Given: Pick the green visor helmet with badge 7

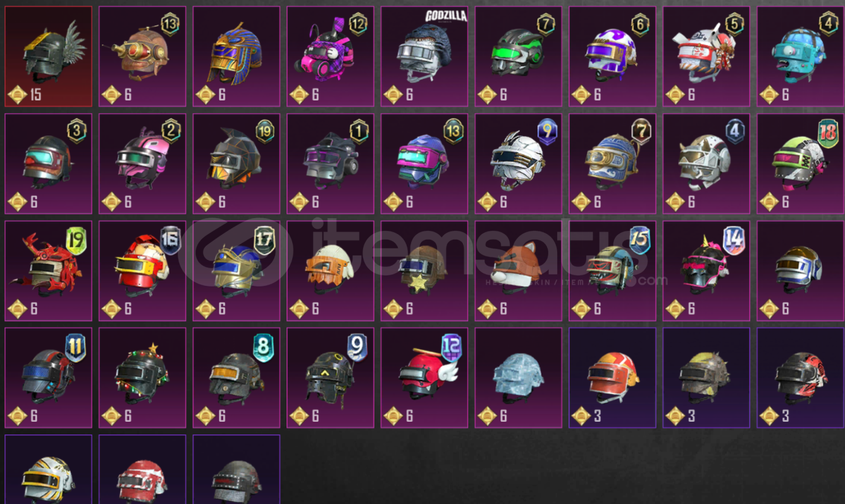Looking at the screenshot, I should (x=519, y=56).
